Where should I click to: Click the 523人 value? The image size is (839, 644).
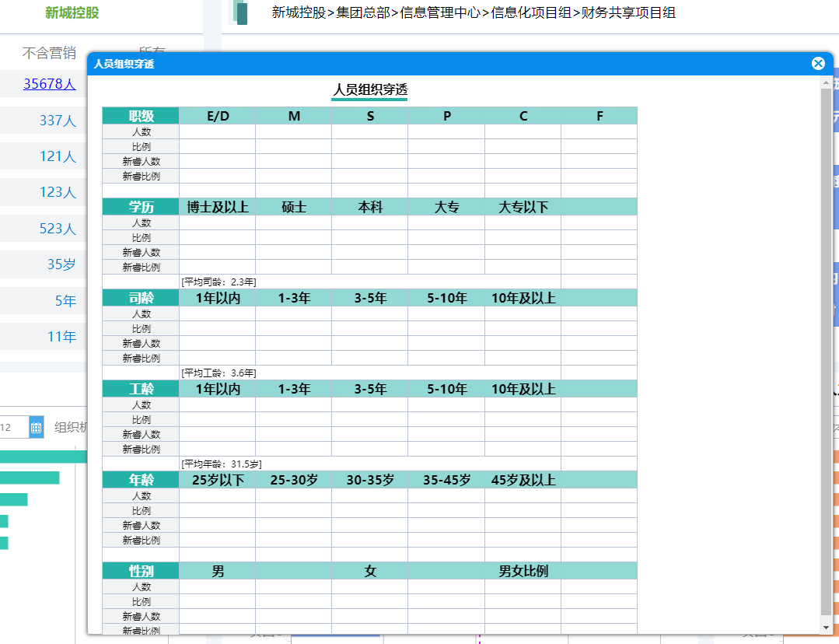(x=58, y=229)
